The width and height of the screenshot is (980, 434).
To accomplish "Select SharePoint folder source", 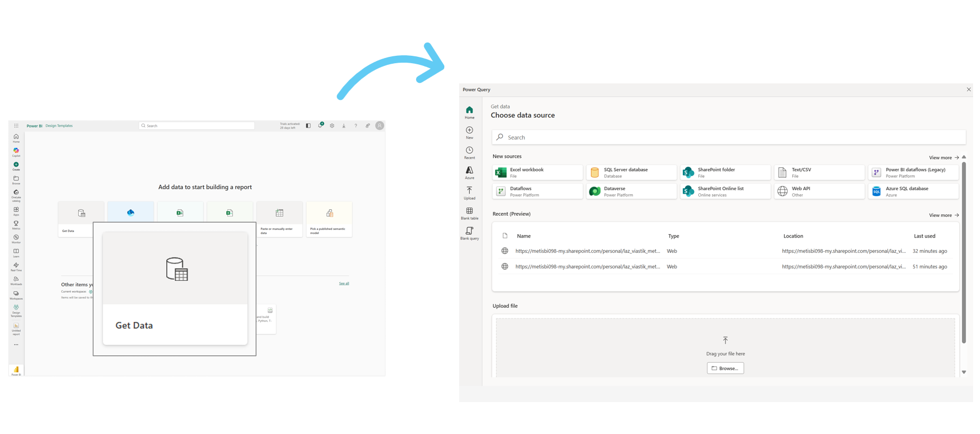I will [x=725, y=173].
